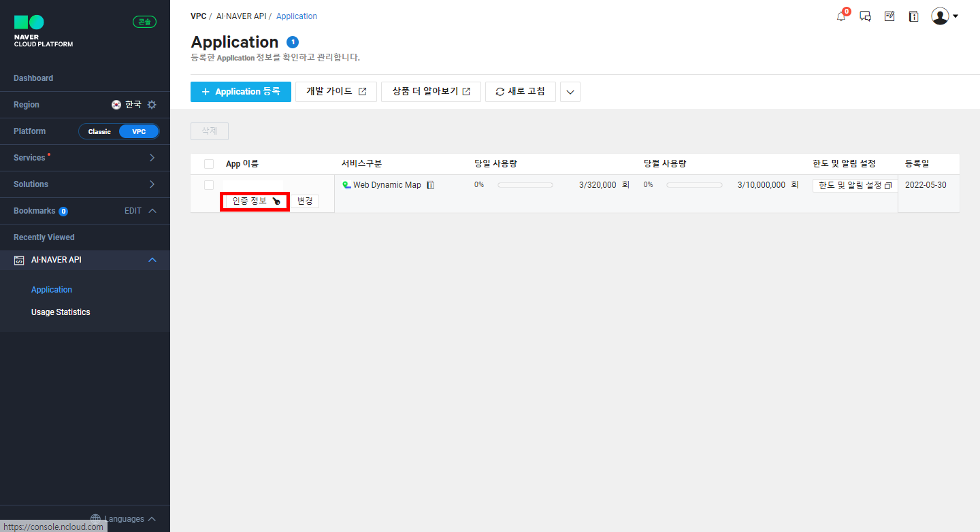Click VPC in breadcrumb
Image resolution: width=980 pixels, height=532 pixels.
point(199,16)
